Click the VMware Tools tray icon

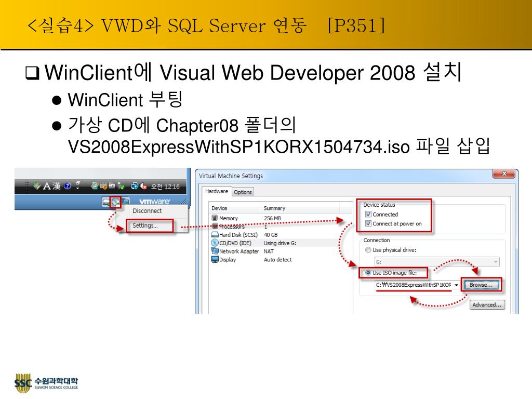(112, 185)
